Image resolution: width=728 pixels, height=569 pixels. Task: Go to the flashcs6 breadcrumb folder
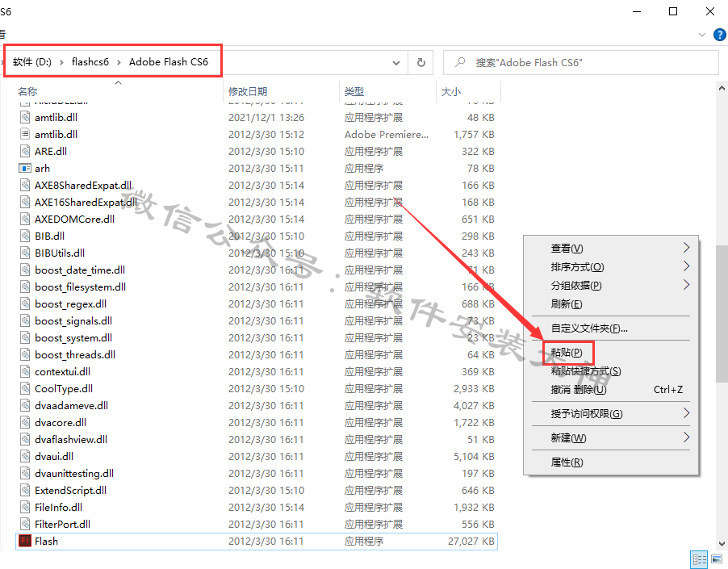(x=90, y=62)
